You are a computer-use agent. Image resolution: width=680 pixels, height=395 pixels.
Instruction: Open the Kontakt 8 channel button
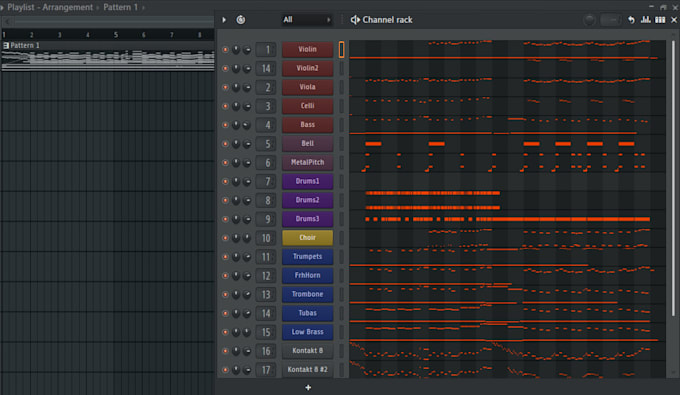307,351
